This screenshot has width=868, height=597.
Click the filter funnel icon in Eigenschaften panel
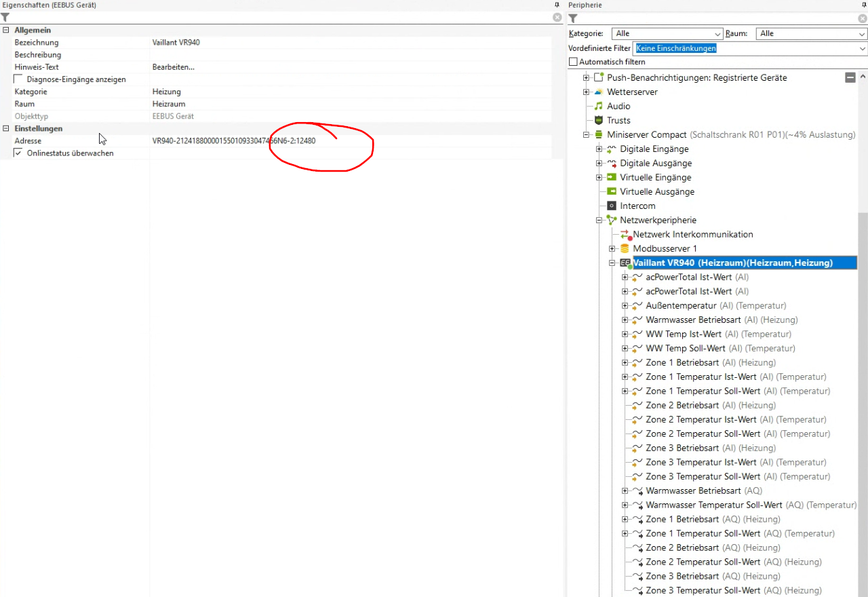click(x=5, y=18)
